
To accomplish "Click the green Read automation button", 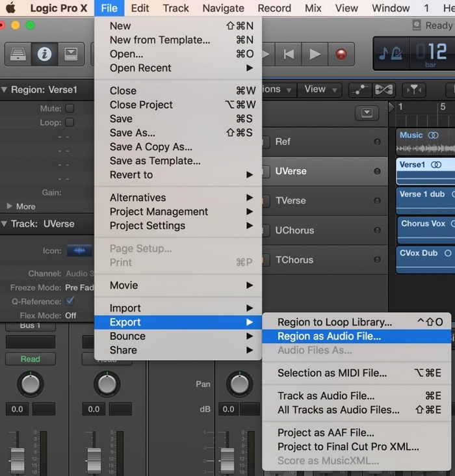I will pyautogui.click(x=31, y=359).
